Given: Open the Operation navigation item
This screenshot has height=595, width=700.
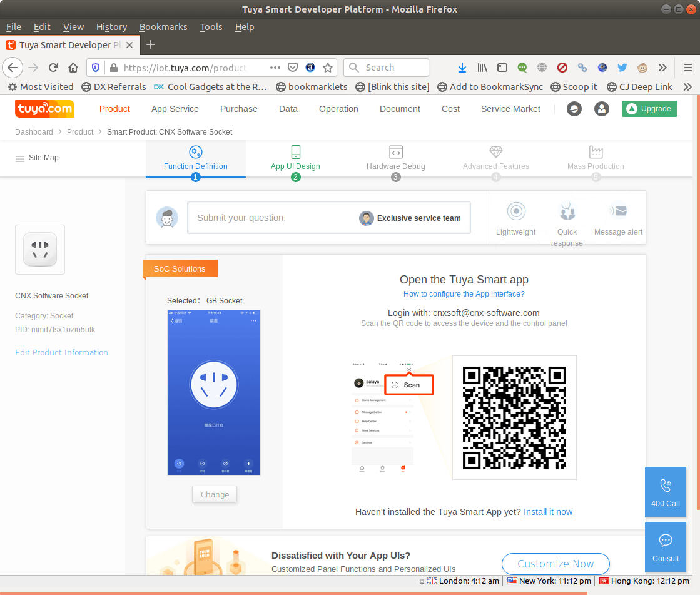Looking at the screenshot, I should [338, 109].
